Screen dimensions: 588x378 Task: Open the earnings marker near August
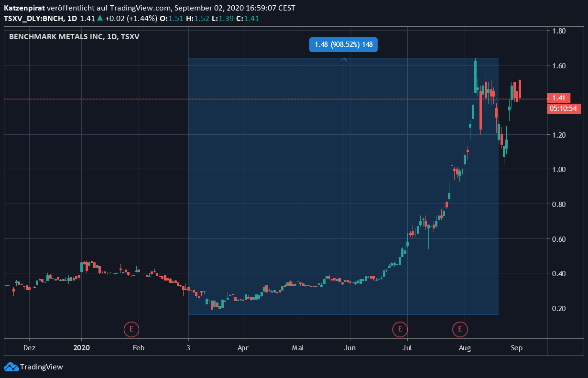tap(460, 329)
